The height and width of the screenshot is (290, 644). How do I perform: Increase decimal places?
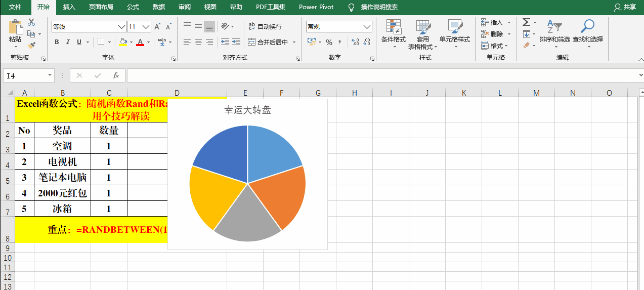(x=355, y=42)
